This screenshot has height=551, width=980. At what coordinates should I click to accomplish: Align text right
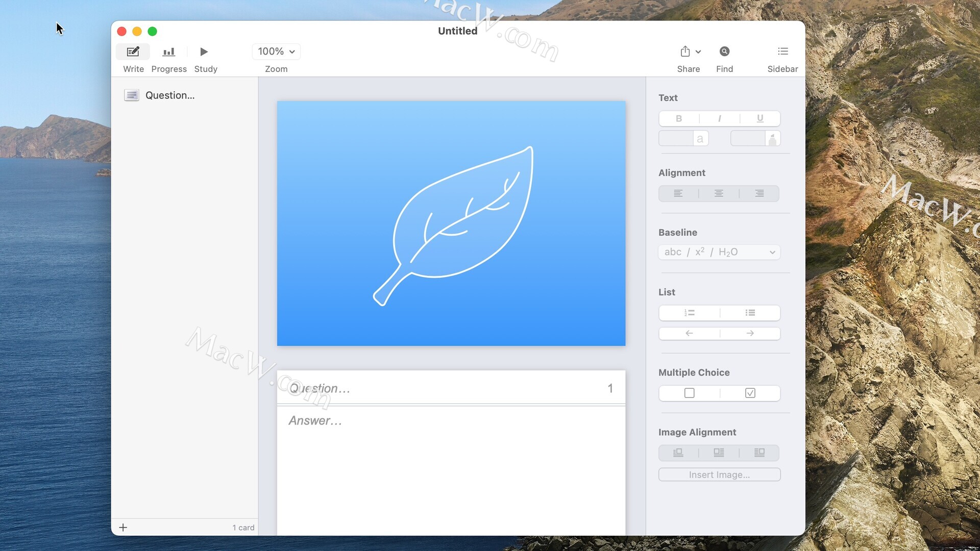point(759,193)
